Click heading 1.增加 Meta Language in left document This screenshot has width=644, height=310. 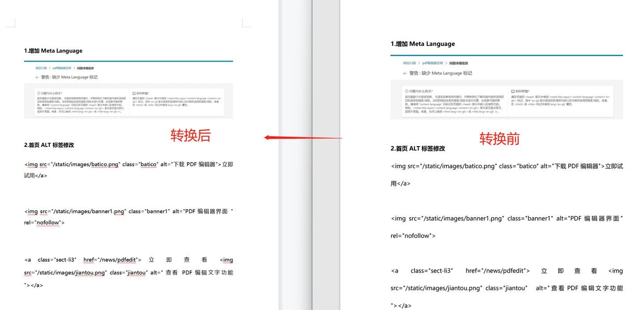pyautogui.click(x=53, y=51)
